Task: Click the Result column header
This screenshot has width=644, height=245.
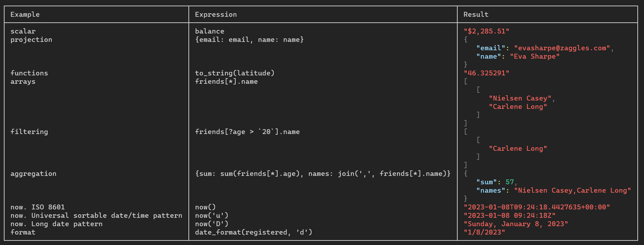Action: coord(476,14)
